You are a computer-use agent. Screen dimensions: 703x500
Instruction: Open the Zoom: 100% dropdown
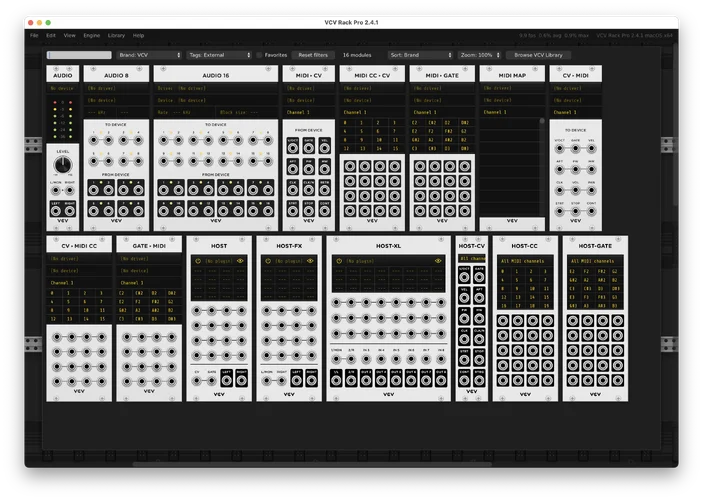[479, 55]
